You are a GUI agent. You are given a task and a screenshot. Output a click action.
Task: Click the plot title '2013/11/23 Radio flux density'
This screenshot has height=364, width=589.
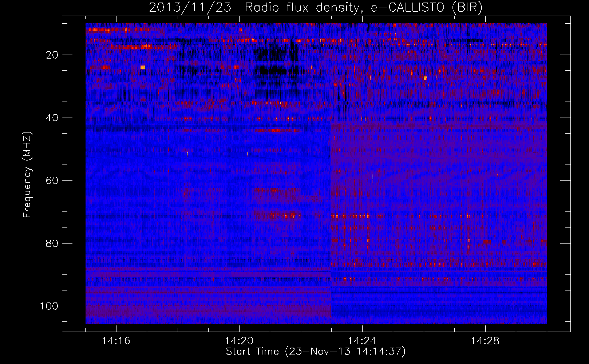[316, 8]
